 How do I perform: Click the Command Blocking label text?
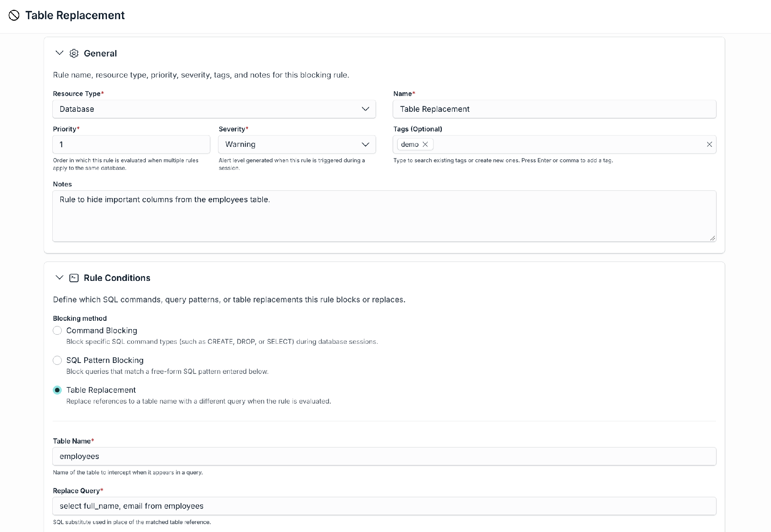(x=102, y=331)
